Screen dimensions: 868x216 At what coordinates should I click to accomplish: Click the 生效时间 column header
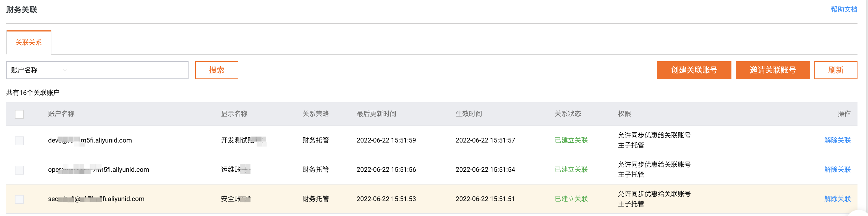(x=468, y=114)
